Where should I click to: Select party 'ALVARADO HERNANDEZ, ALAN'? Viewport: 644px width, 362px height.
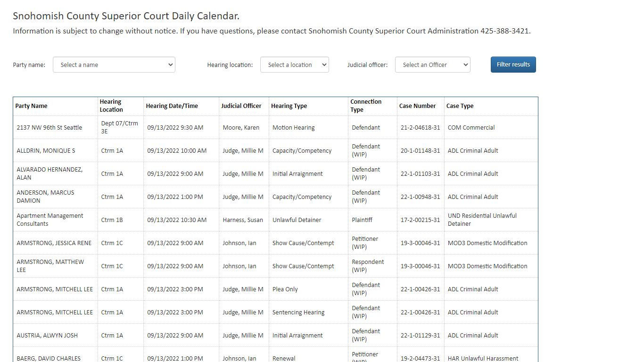click(x=50, y=173)
